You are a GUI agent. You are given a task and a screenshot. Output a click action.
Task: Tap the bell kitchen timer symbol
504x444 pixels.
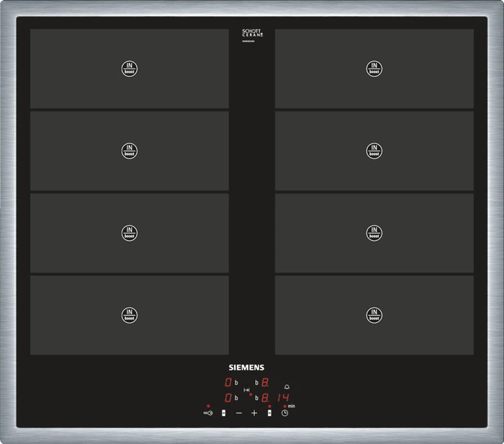point(287,387)
